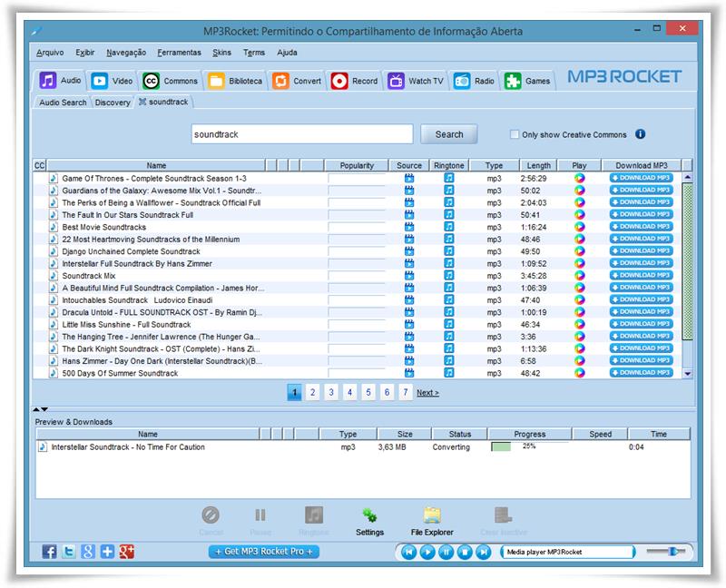Skip to next track in media player
The image size is (726, 588).
(x=484, y=552)
